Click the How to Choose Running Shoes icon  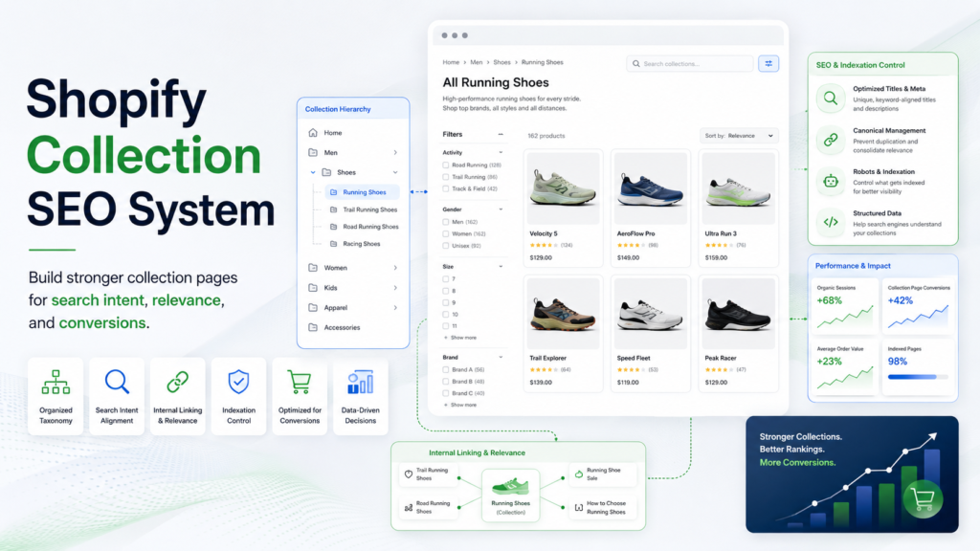pos(579,507)
